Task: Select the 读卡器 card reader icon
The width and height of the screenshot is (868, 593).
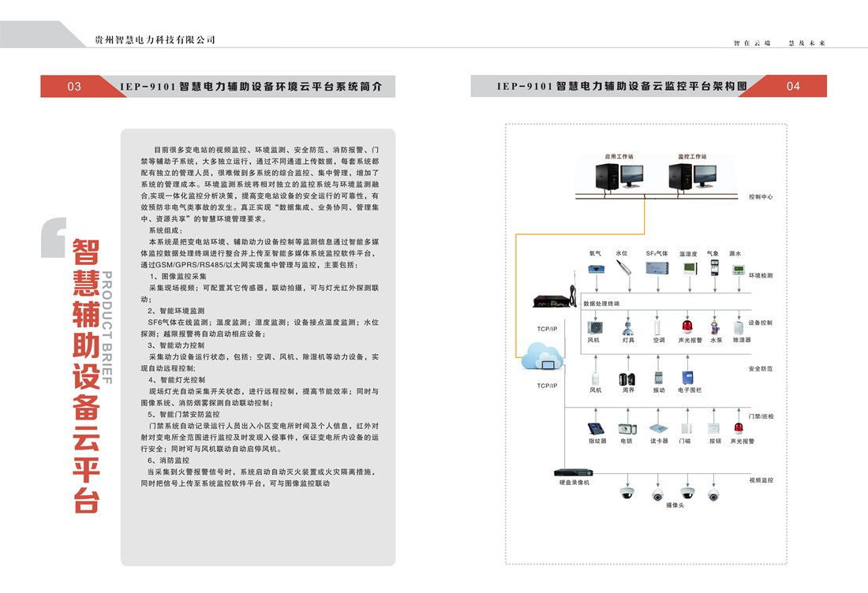Action: [658, 427]
